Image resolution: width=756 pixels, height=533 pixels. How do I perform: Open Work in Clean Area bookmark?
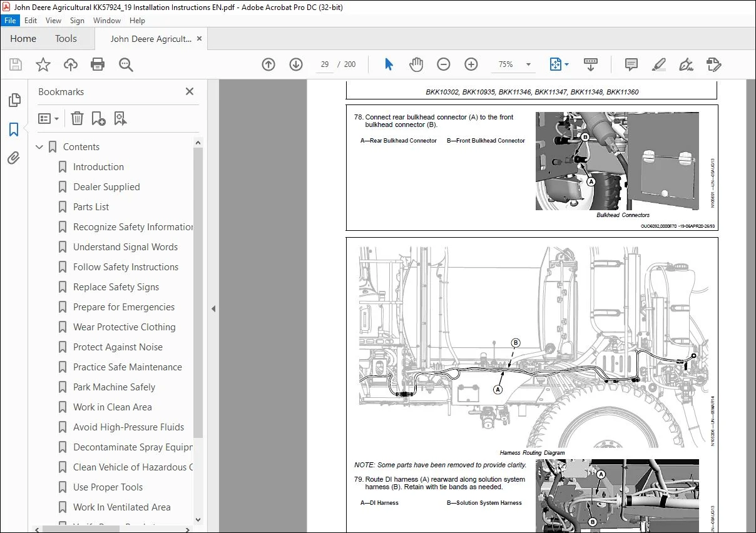pyautogui.click(x=113, y=407)
